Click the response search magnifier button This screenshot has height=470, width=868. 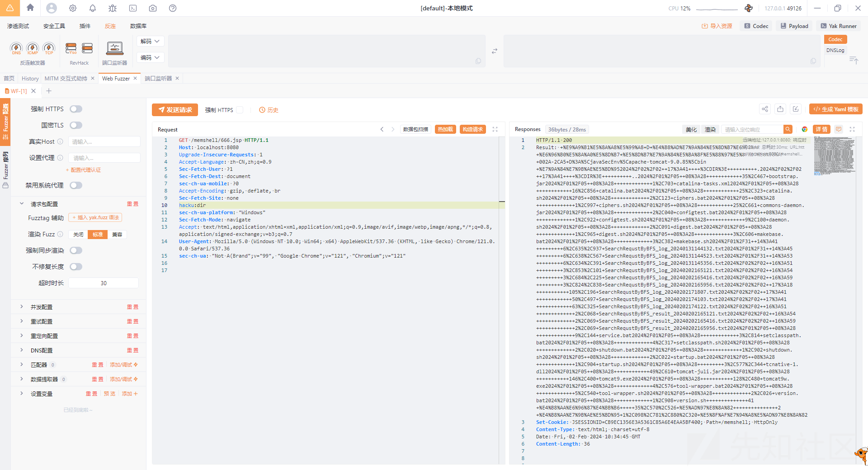pyautogui.click(x=788, y=129)
